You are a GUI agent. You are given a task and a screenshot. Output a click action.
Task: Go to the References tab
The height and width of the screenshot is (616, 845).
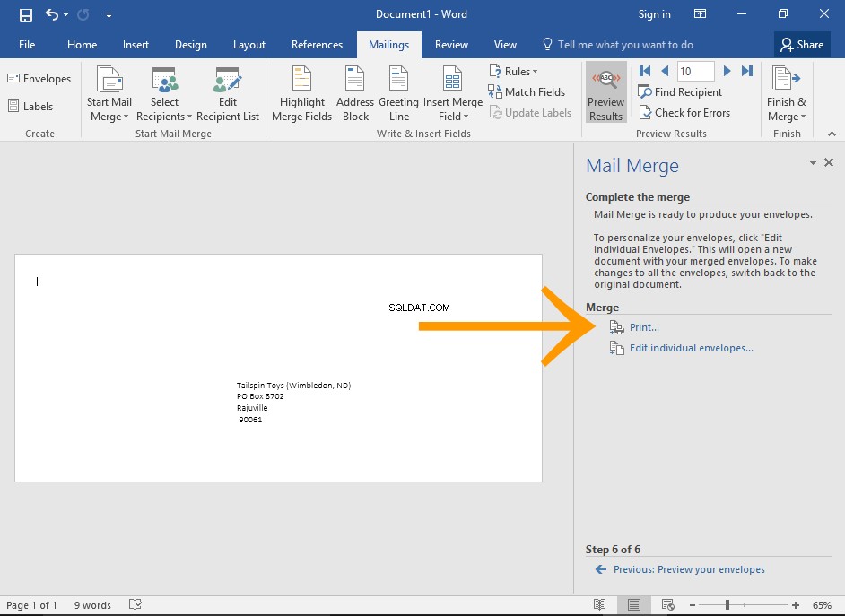317,45
